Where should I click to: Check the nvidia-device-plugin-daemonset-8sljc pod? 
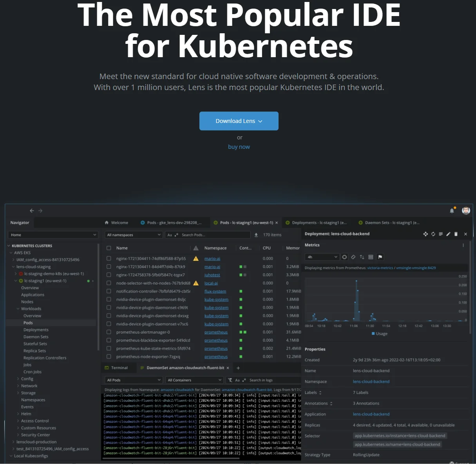(109, 300)
